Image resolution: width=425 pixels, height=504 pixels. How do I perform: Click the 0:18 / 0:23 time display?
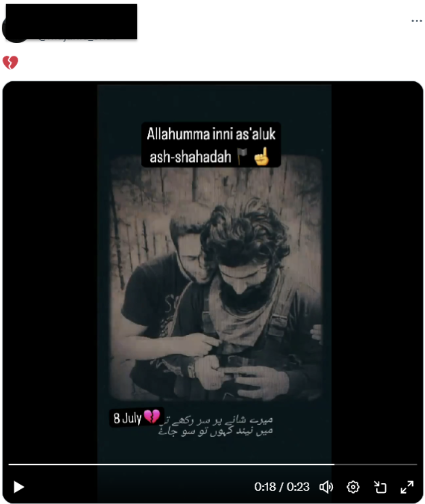click(282, 487)
